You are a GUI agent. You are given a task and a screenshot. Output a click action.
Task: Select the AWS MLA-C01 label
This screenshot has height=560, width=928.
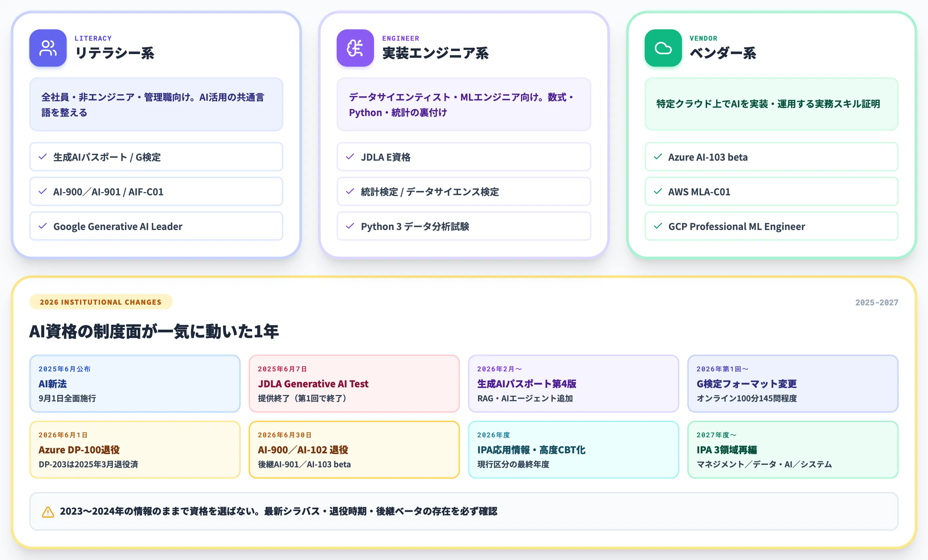tap(699, 192)
